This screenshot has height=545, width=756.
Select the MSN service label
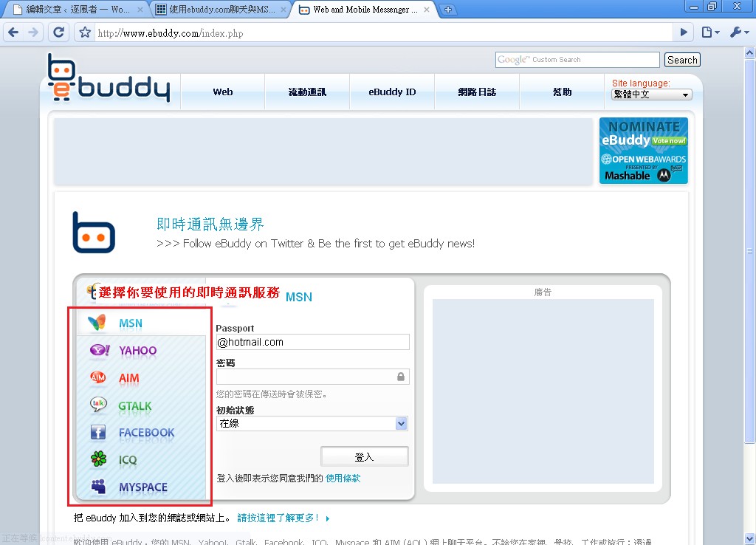click(x=130, y=323)
